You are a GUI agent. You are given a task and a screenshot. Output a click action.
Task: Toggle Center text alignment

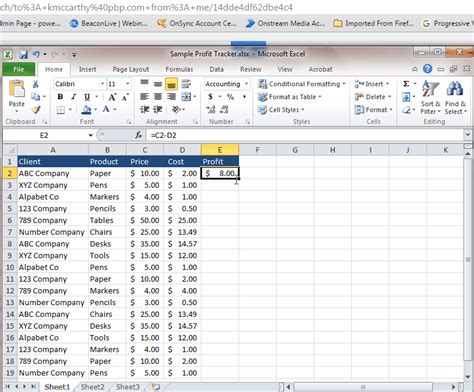coord(158,97)
